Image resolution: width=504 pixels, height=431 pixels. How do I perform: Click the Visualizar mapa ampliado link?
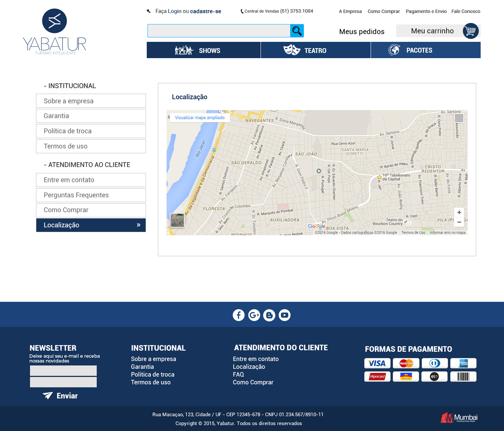pos(200,118)
